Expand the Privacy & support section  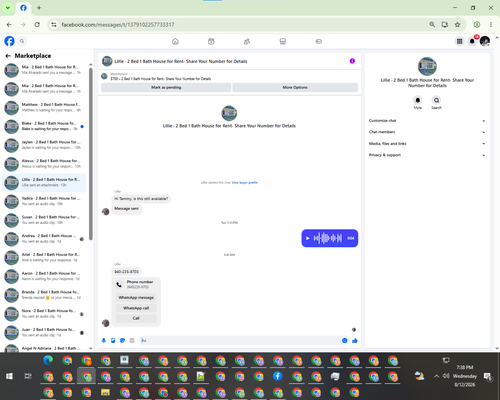click(427, 155)
